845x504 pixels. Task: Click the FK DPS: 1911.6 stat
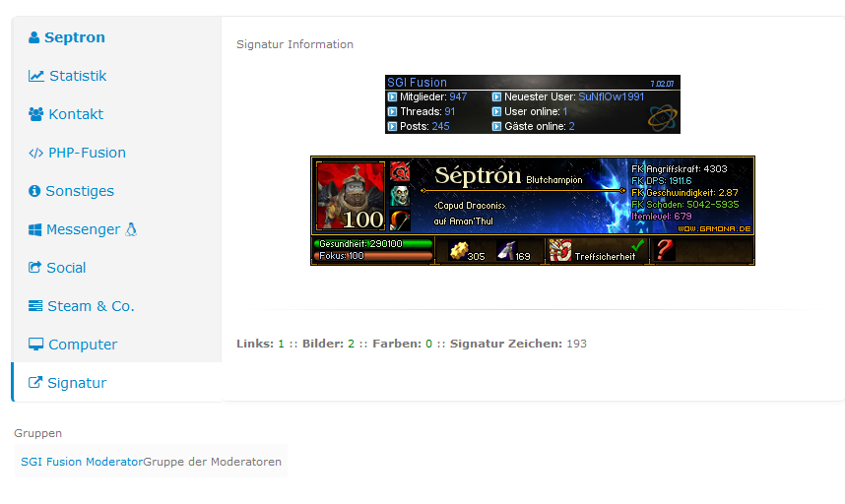point(662,181)
